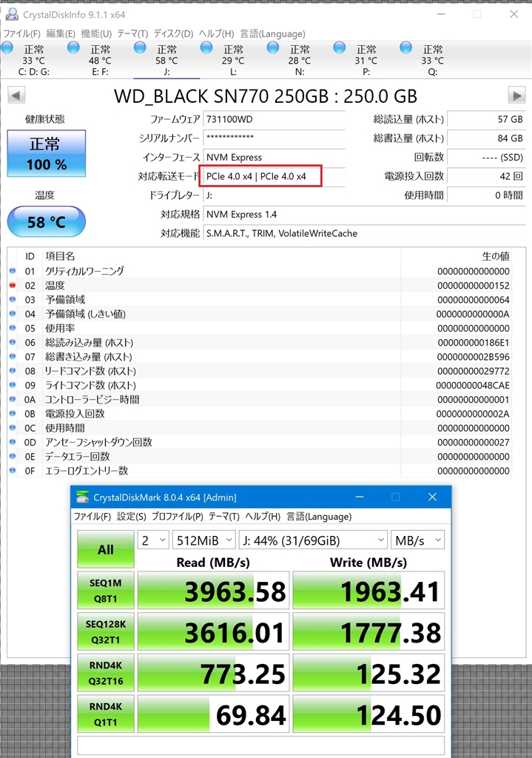Click transfer mode field PCIe 4.0 x4
This screenshot has width=532, height=758.
click(x=274, y=176)
